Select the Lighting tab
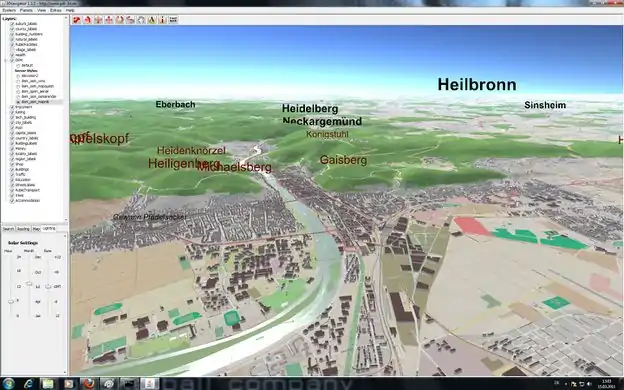 click(x=49, y=228)
